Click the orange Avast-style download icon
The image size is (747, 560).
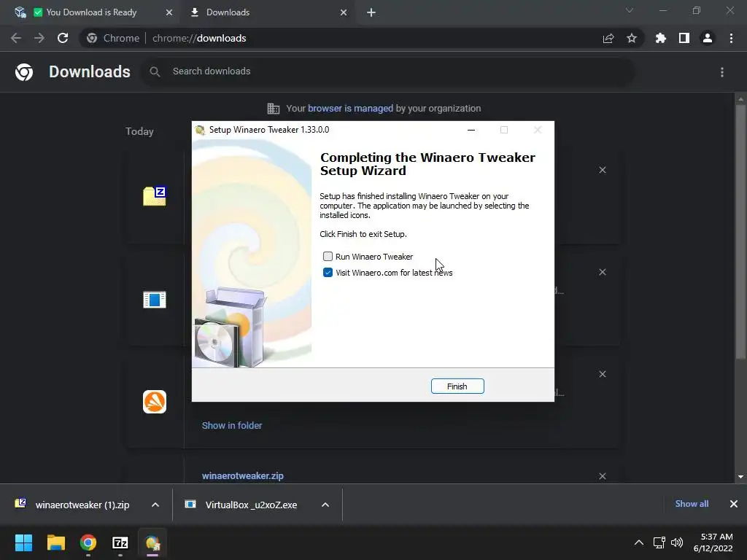click(155, 402)
